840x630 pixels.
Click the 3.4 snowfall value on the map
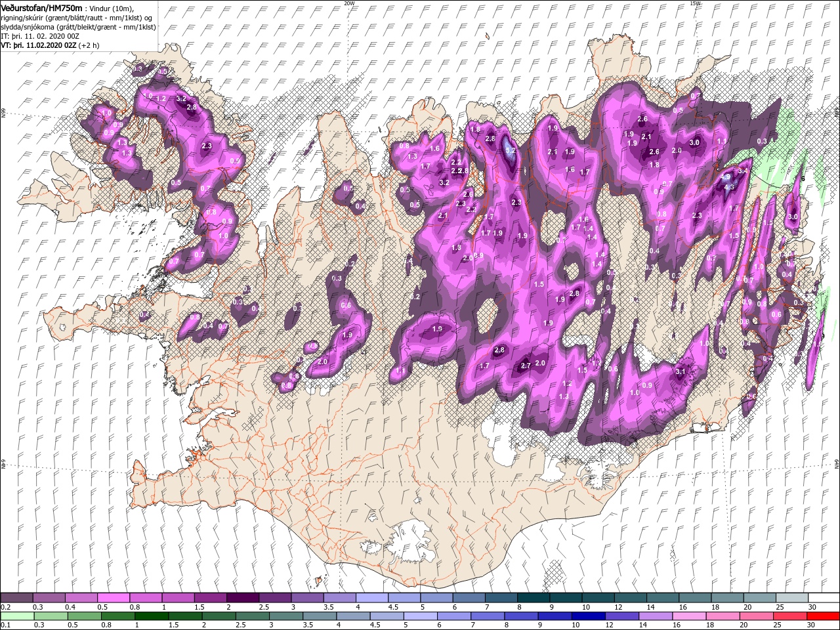(743, 171)
